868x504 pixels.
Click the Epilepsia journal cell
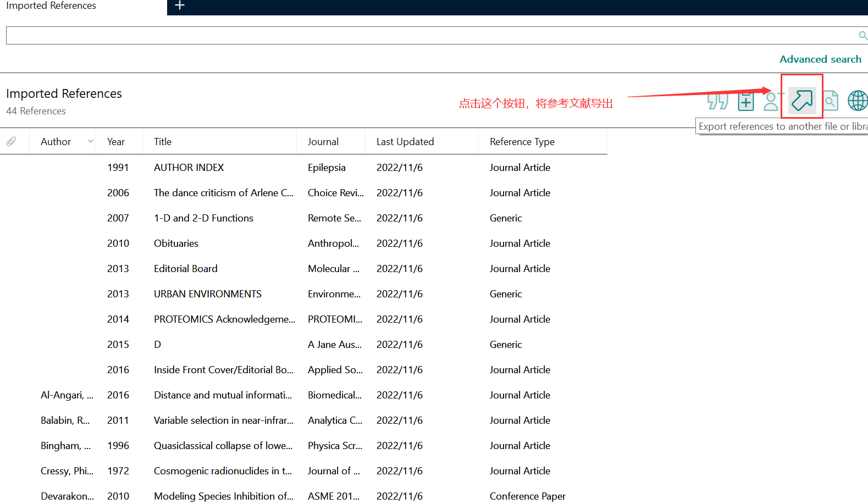pos(327,168)
